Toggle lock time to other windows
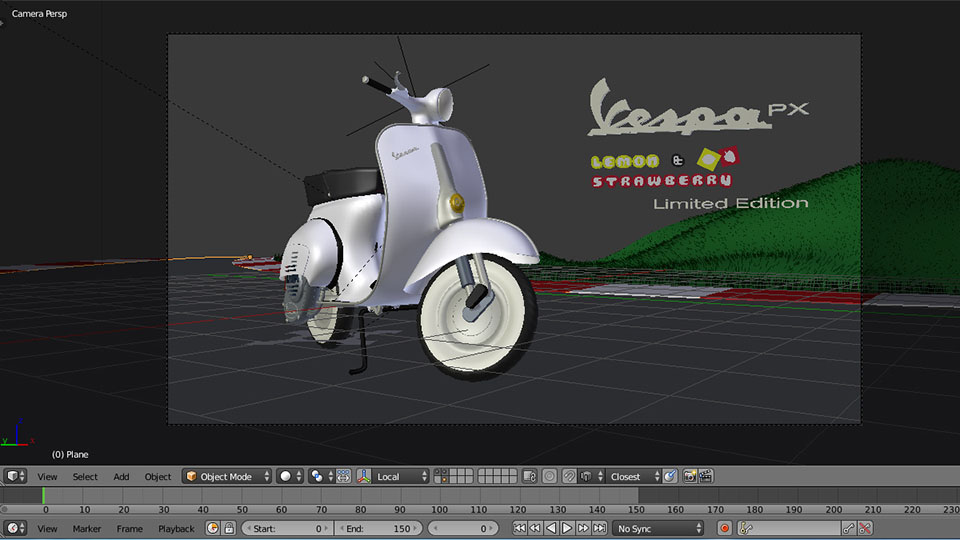The height and width of the screenshot is (540, 960). [229, 528]
